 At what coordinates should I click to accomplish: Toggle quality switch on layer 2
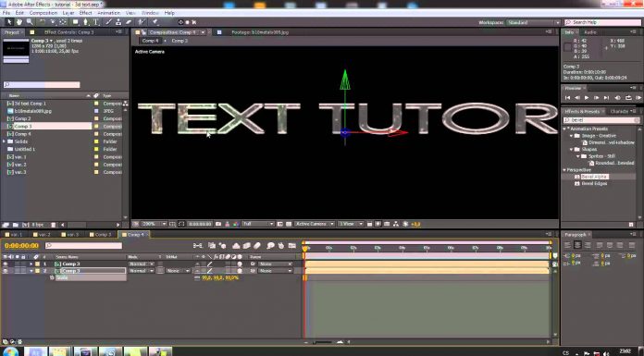click(210, 271)
